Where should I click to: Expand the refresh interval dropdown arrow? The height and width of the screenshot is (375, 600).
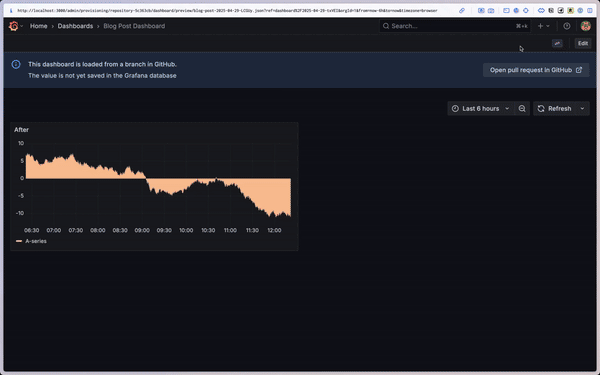point(582,109)
